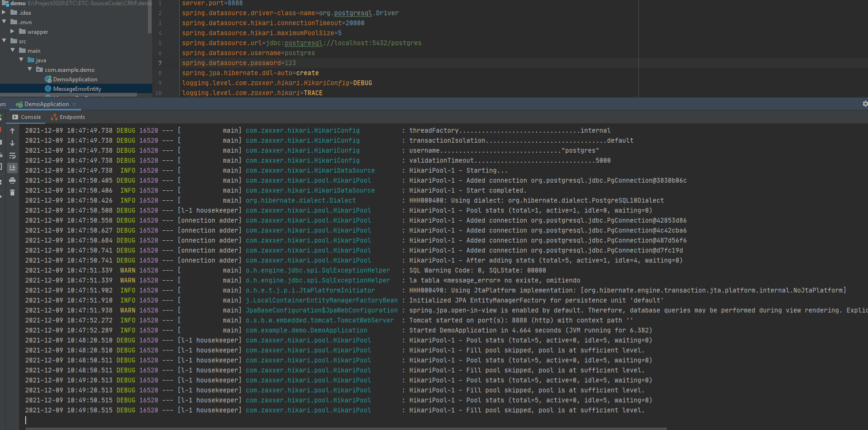Click the hikari=TRACE logging line
Image resolution: width=868 pixels, height=430 pixels.
coord(252,93)
